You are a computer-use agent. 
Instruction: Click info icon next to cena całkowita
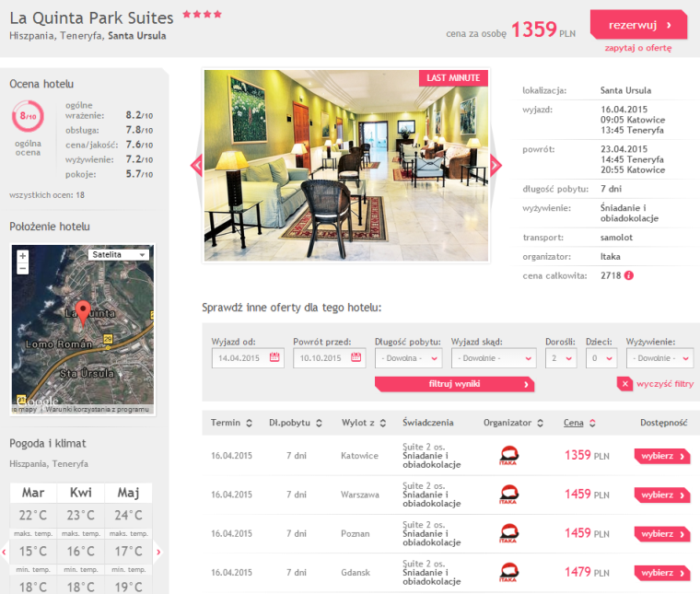[629, 275]
